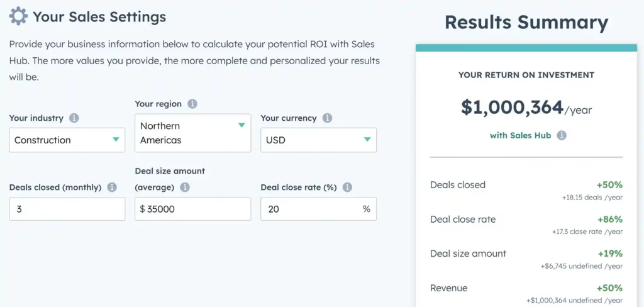This screenshot has height=307, width=644.
Task: Click the Deal close rate info icon
Action: click(x=347, y=187)
